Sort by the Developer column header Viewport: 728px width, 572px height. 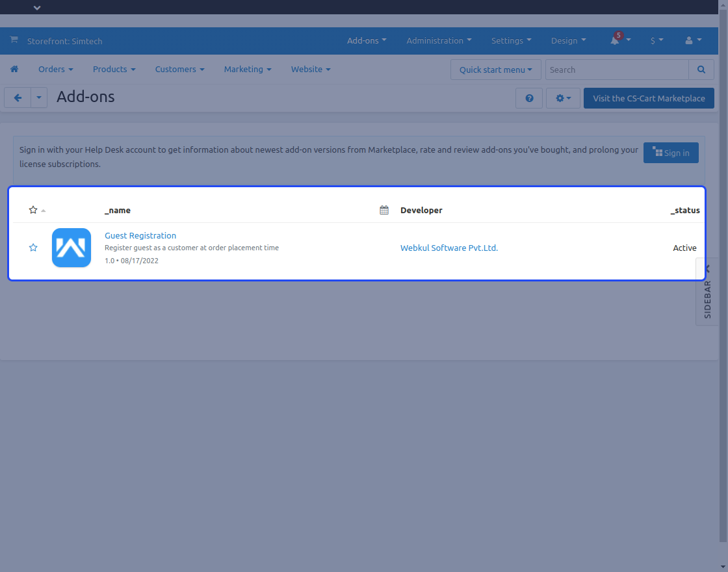pyautogui.click(x=421, y=211)
